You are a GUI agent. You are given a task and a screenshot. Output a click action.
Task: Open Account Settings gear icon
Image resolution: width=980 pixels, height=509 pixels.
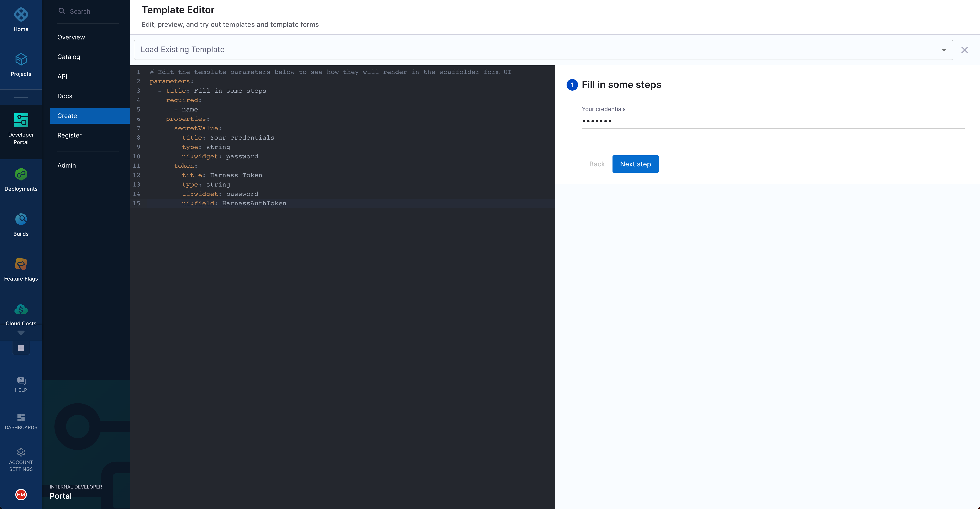point(21,452)
